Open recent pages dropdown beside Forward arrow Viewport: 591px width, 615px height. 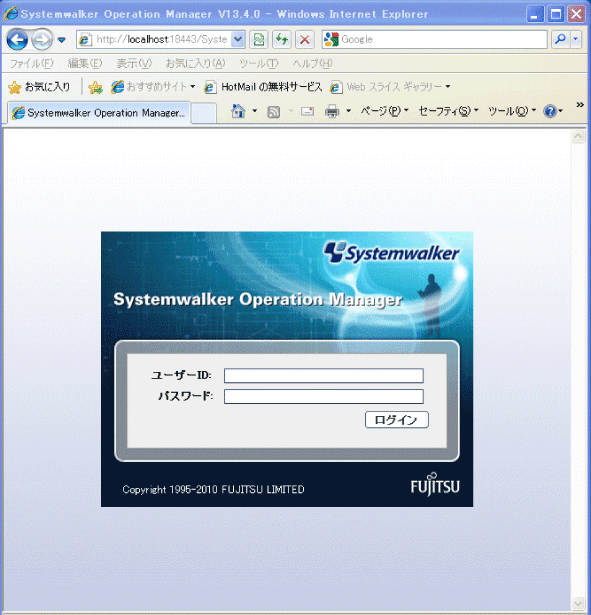pyautogui.click(x=62, y=40)
